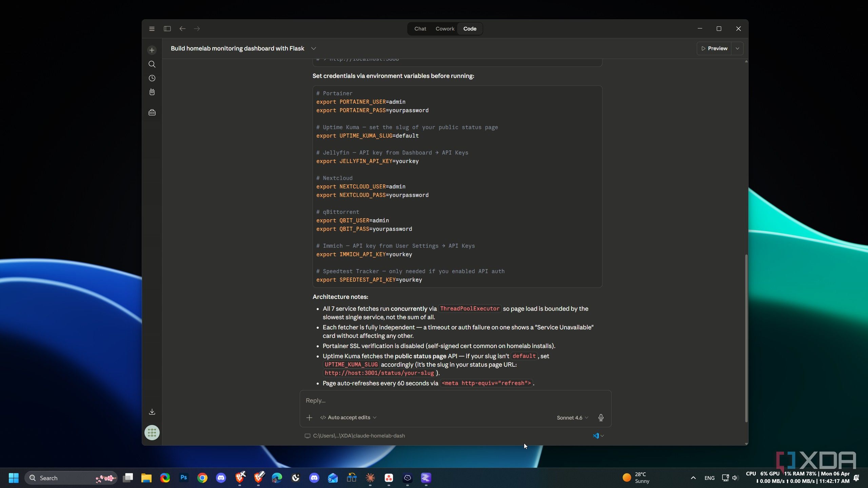
Task: Launch Google Chrome from the taskbar
Action: [202, 478]
